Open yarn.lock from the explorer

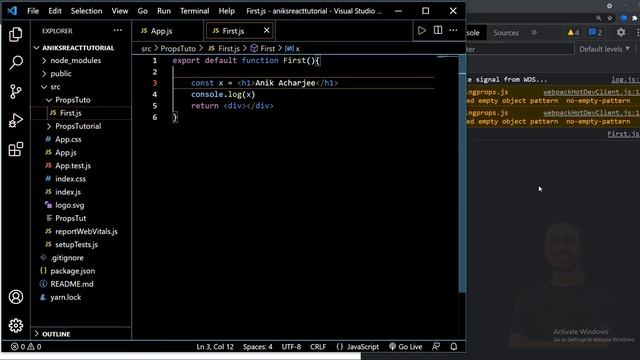(x=65, y=297)
